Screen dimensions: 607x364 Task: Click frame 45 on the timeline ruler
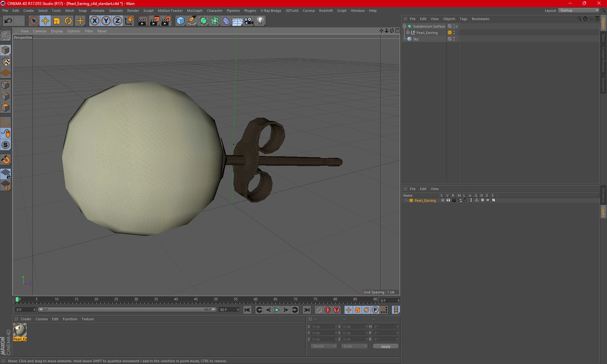coord(196,299)
